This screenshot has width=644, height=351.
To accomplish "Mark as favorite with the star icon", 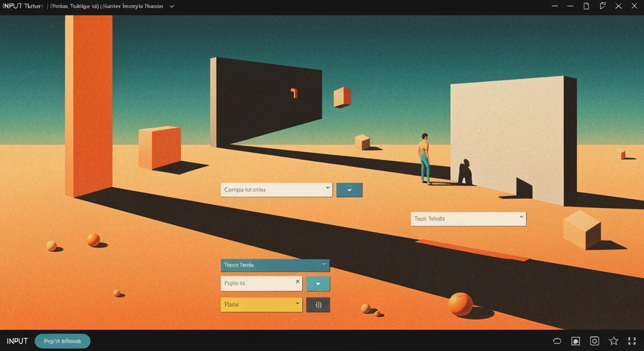I will [x=613, y=341].
